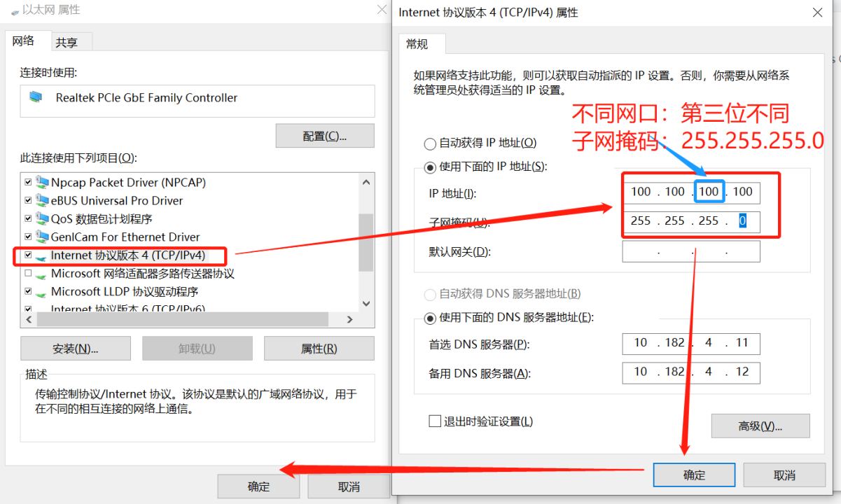Toggle Microsoft LLDP 协议驱动程序 checkbox
This screenshot has height=504, width=841.
pyautogui.click(x=28, y=291)
